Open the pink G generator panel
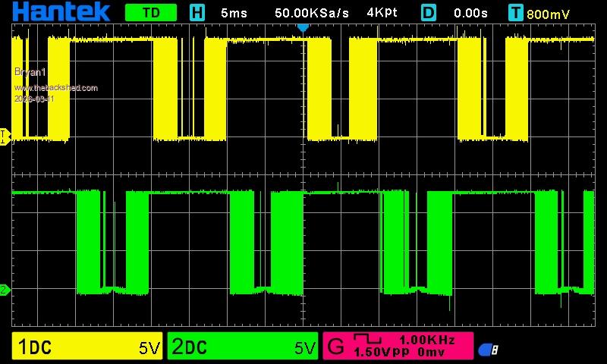This screenshot has height=364, width=607. coord(398,347)
